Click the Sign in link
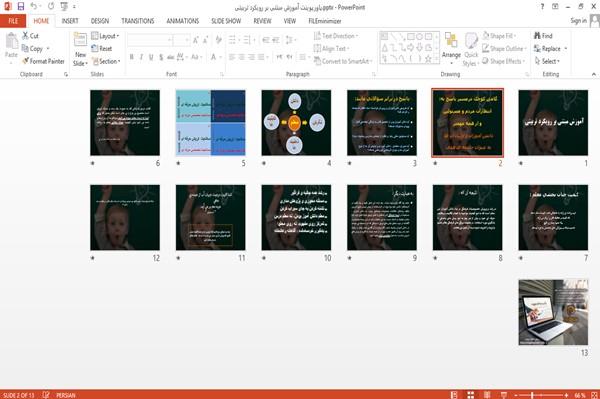 pos(578,21)
